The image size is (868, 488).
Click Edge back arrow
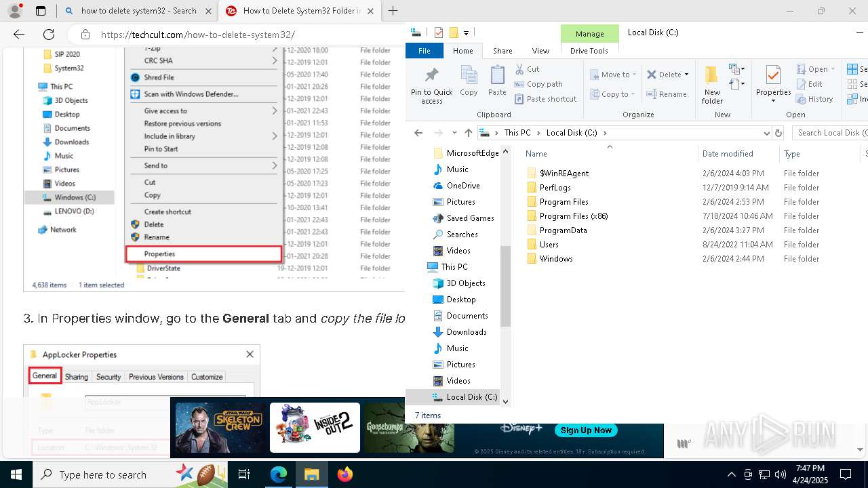tap(19, 35)
